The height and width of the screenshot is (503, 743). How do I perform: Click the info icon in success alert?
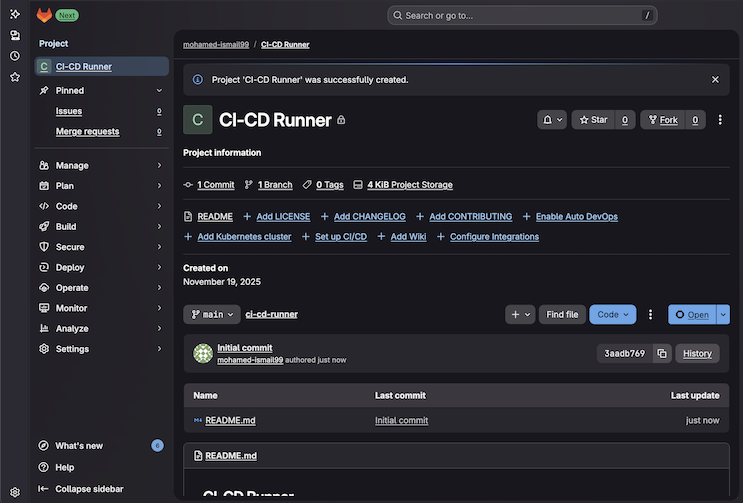click(198, 80)
